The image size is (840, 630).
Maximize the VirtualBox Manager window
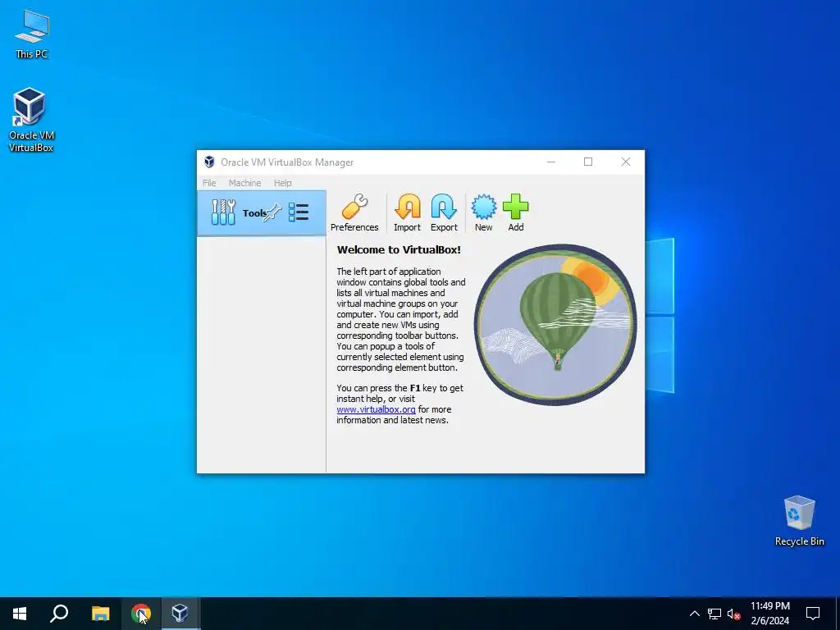pyautogui.click(x=587, y=162)
